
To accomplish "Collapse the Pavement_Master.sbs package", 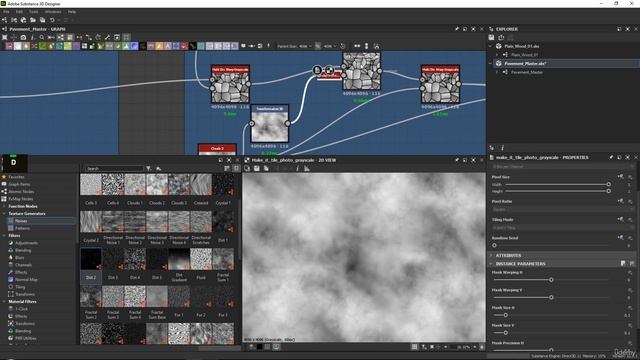I will pyautogui.click(x=491, y=63).
